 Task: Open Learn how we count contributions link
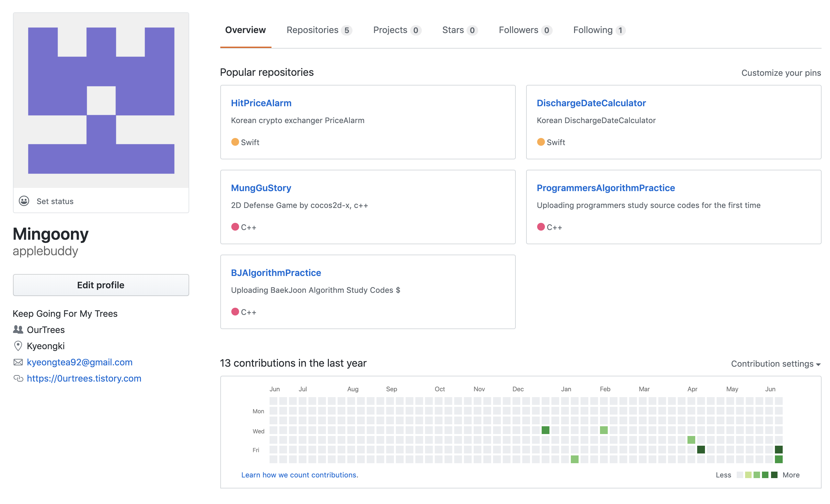pyautogui.click(x=299, y=475)
